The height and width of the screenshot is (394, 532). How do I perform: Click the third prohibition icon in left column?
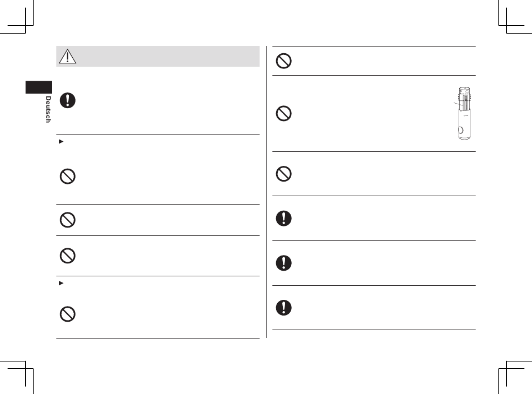[67, 255]
